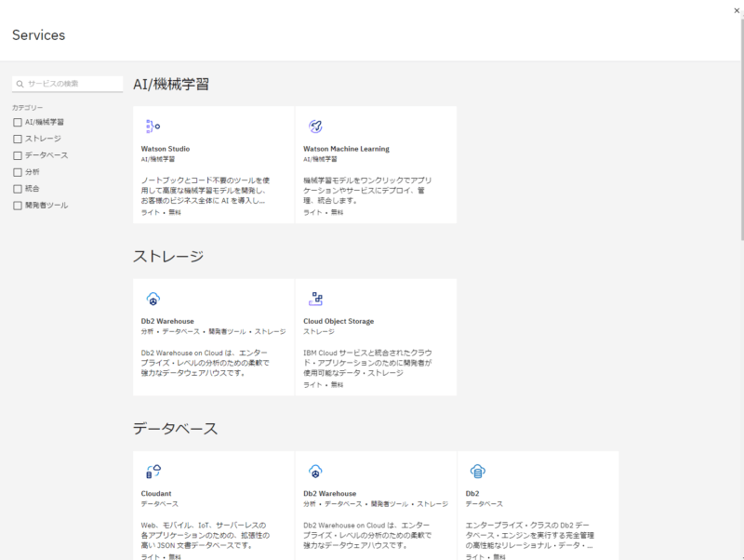Tick the データベース category checkbox
The height and width of the screenshot is (560, 744).
click(x=18, y=155)
